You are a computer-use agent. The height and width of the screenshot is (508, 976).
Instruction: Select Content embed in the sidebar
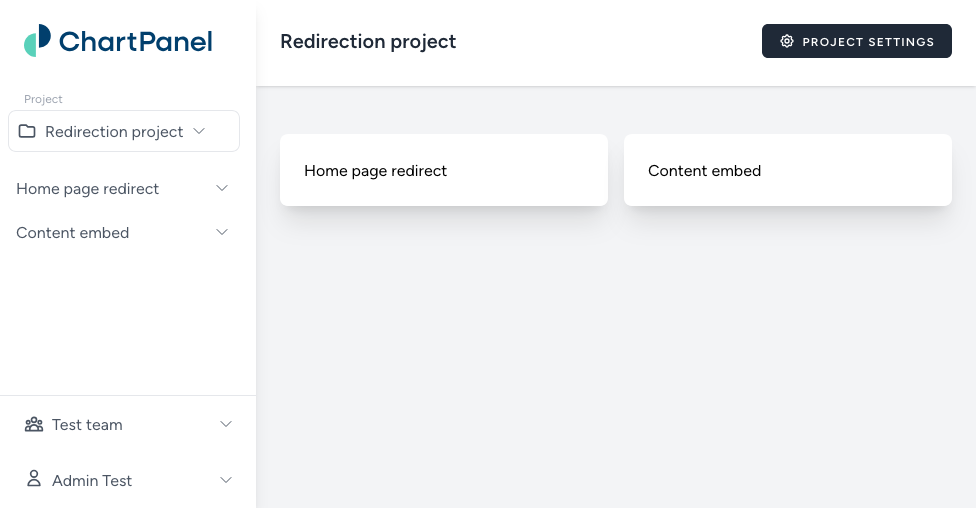coord(73,233)
